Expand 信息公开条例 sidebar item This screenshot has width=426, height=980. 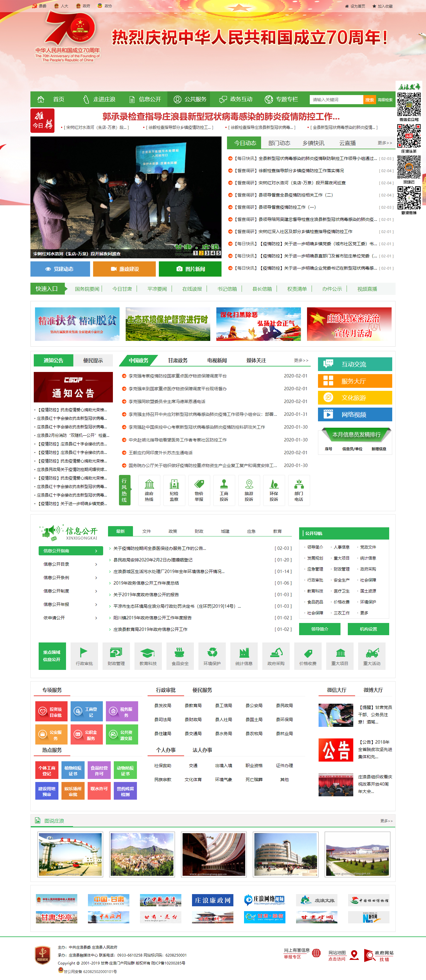pyautogui.click(x=71, y=578)
